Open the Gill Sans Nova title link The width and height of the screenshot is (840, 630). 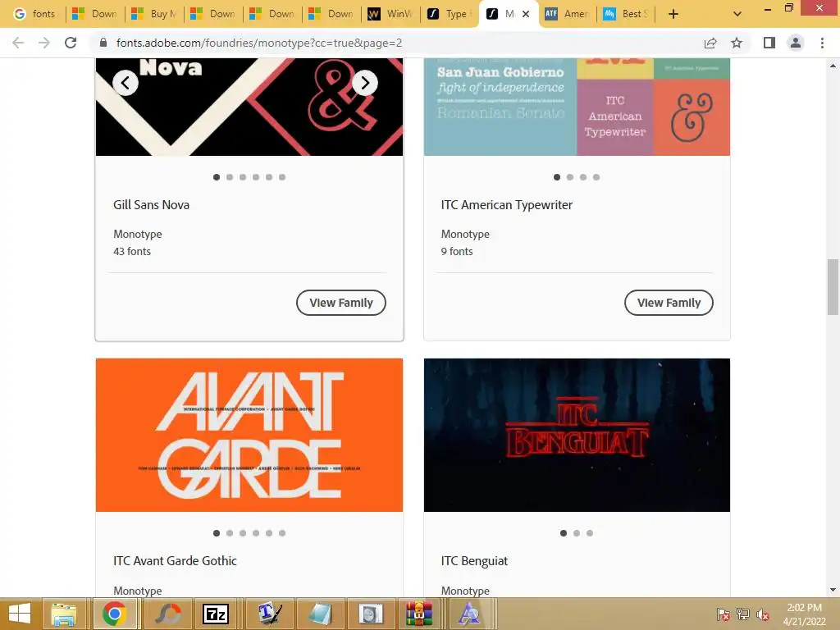151,204
